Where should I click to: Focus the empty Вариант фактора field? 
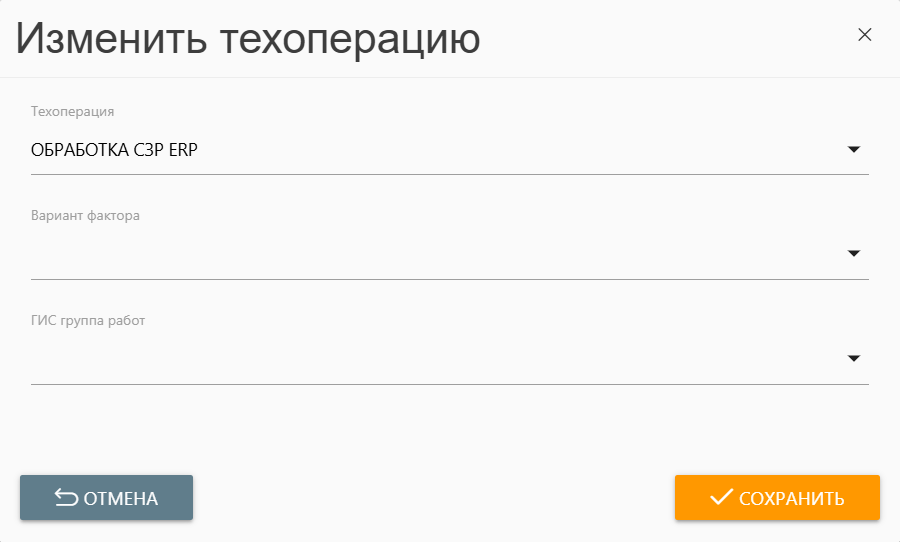click(430, 254)
